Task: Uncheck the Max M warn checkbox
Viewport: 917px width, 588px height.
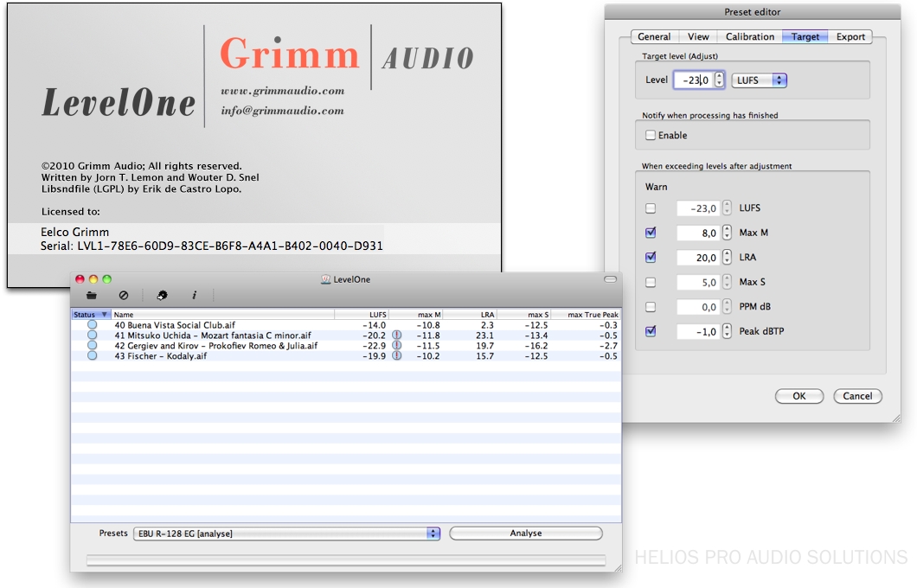Action: [651, 233]
